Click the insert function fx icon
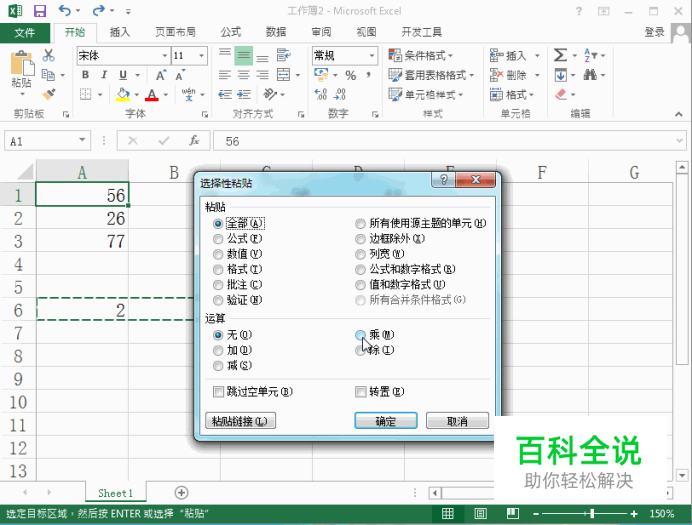 click(194, 141)
